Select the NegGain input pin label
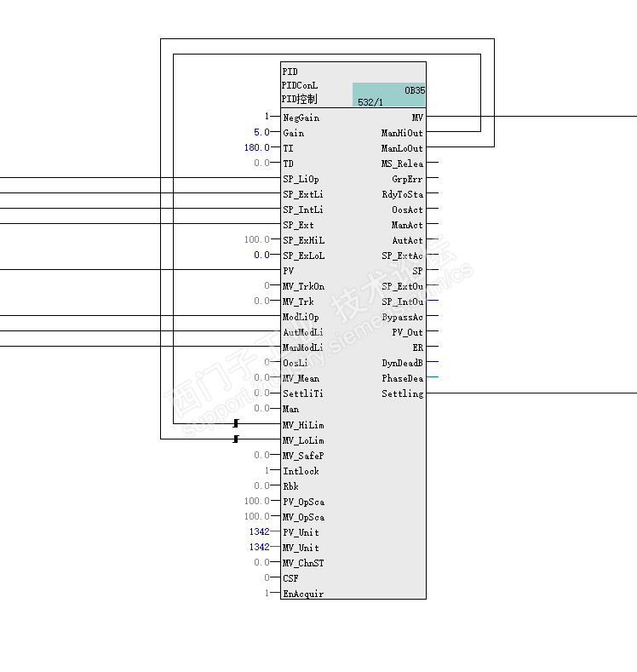The height and width of the screenshot is (672, 637). (x=301, y=118)
